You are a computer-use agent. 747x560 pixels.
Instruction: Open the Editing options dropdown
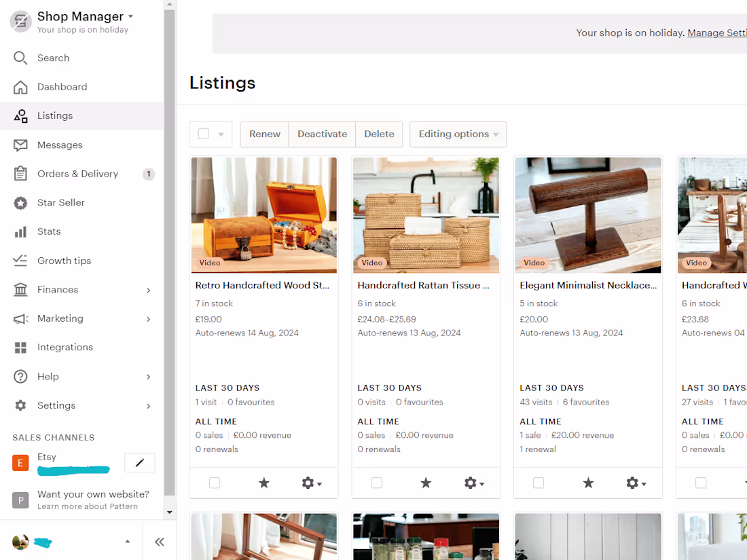tap(458, 134)
